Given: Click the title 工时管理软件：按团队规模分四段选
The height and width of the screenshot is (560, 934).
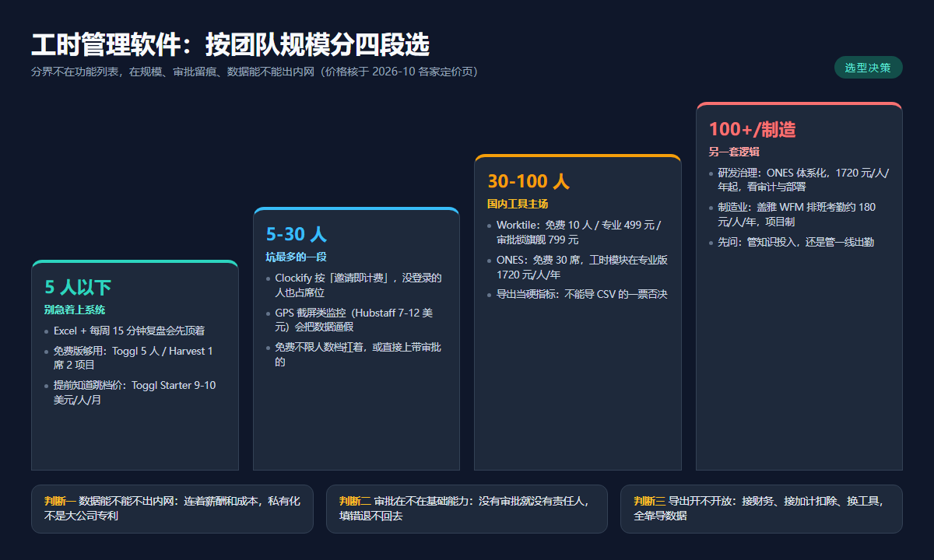Looking at the screenshot, I should pyautogui.click(x=230, y=45).
